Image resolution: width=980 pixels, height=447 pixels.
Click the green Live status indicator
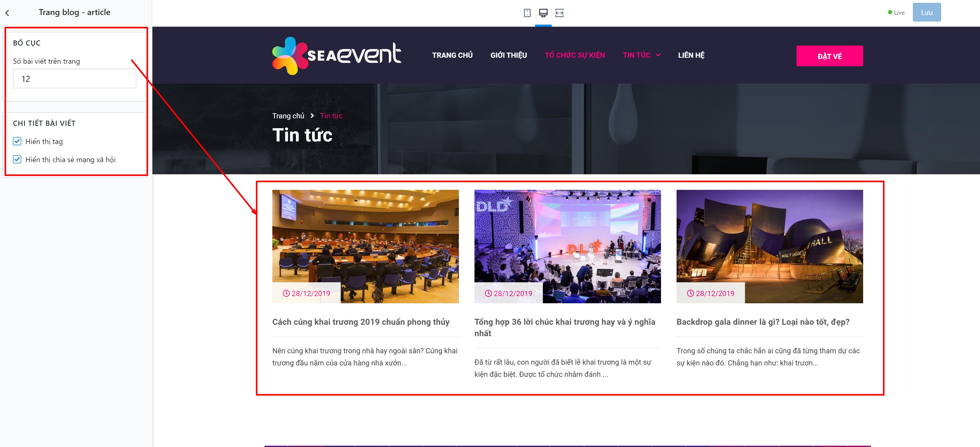pyautogui.click(x=890, y=12)
